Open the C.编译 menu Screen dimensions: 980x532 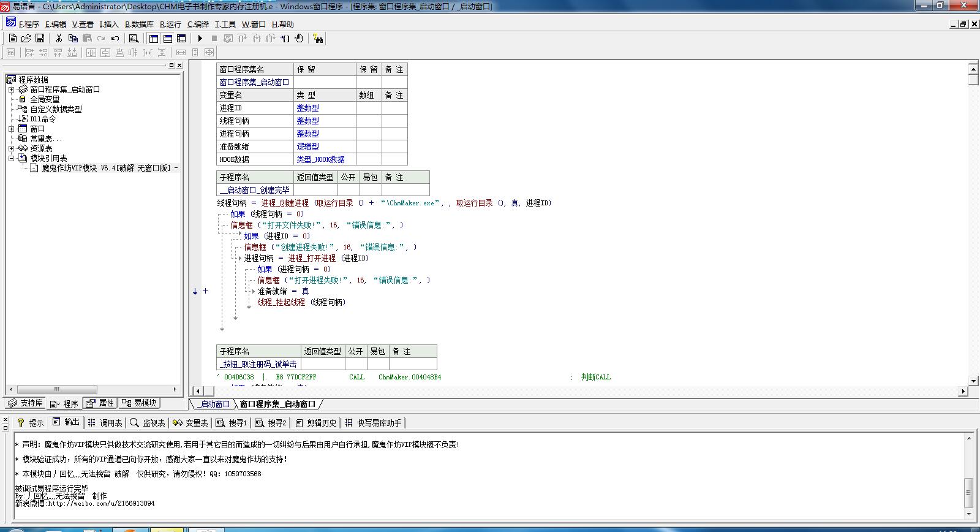198,25
